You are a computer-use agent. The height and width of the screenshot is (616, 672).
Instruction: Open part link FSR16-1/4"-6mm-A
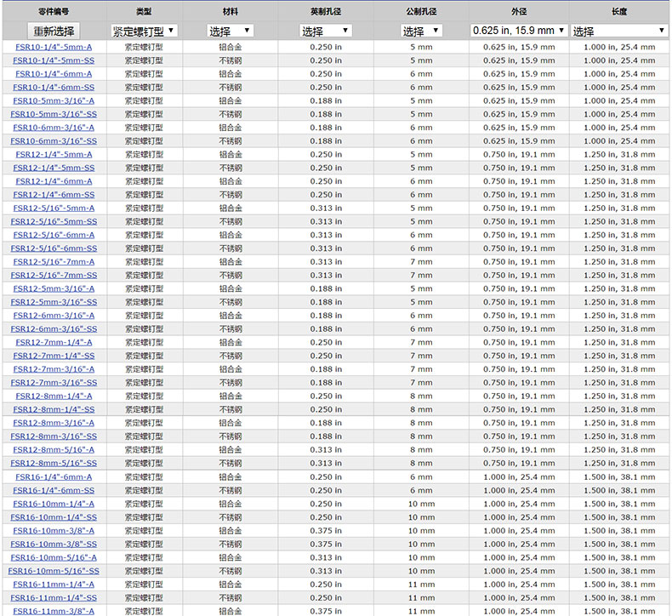[54, 476]
